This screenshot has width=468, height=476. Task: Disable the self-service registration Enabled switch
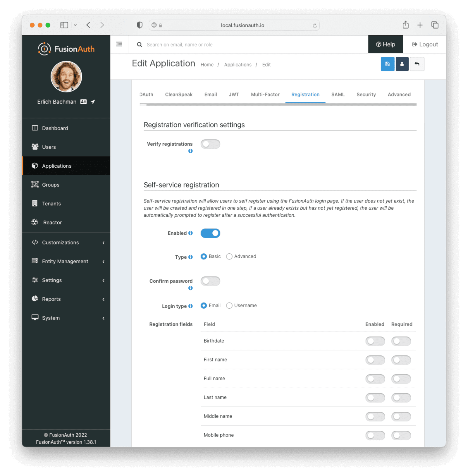(210, 233)
